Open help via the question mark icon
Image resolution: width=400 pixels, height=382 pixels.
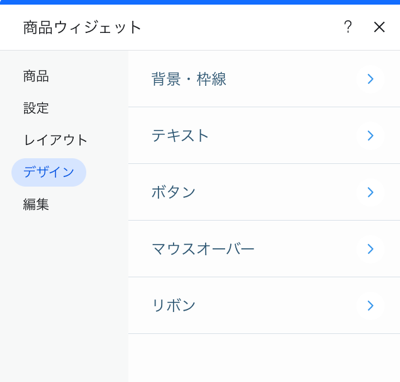point(348,27)
